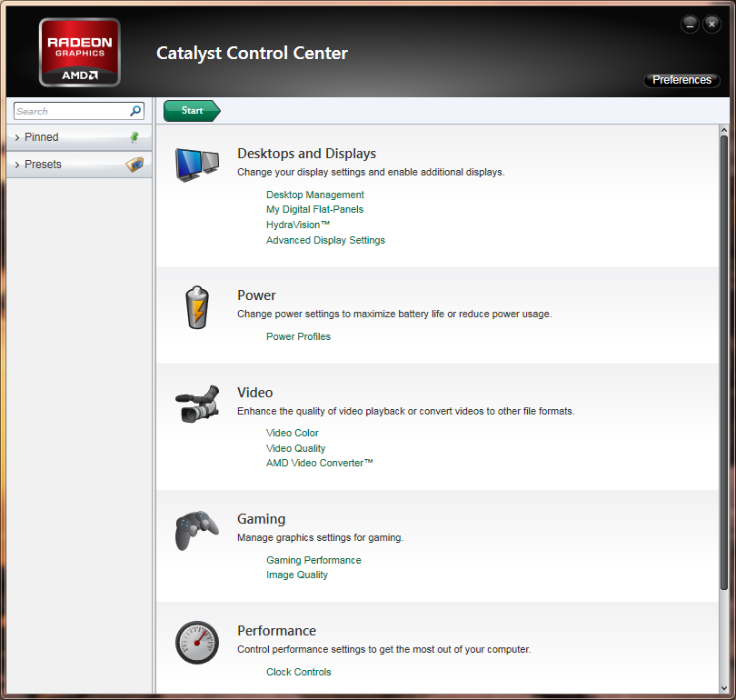Open Desktop Management link
The width and height of the screenshot is (736, 700).
[315, 195]
